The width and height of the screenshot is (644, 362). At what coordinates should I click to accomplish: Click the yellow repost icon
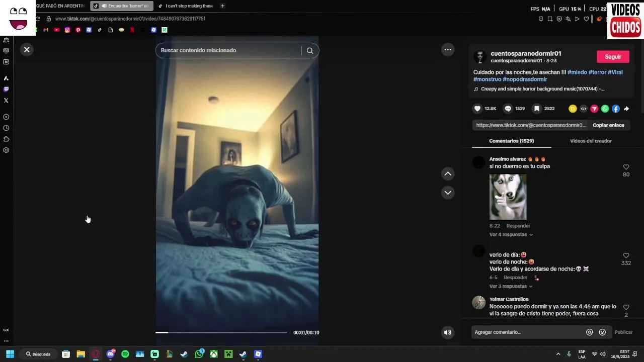coord(573,109)
